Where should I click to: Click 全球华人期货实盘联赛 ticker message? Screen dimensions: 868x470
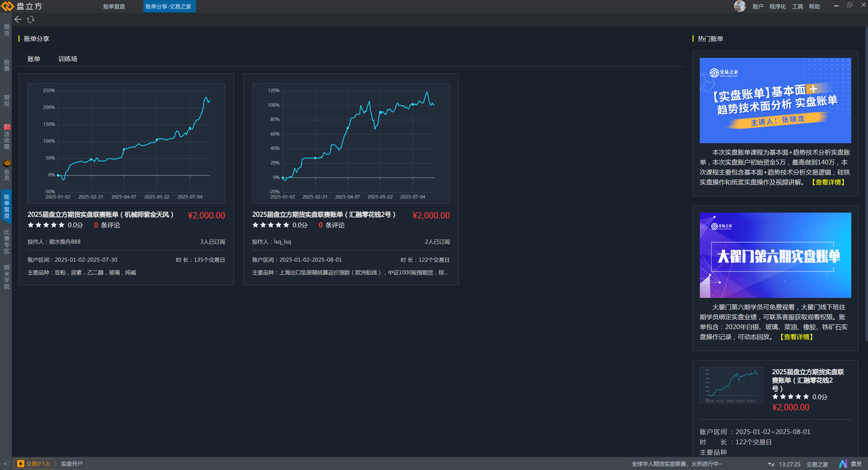(x=677, y=464)
